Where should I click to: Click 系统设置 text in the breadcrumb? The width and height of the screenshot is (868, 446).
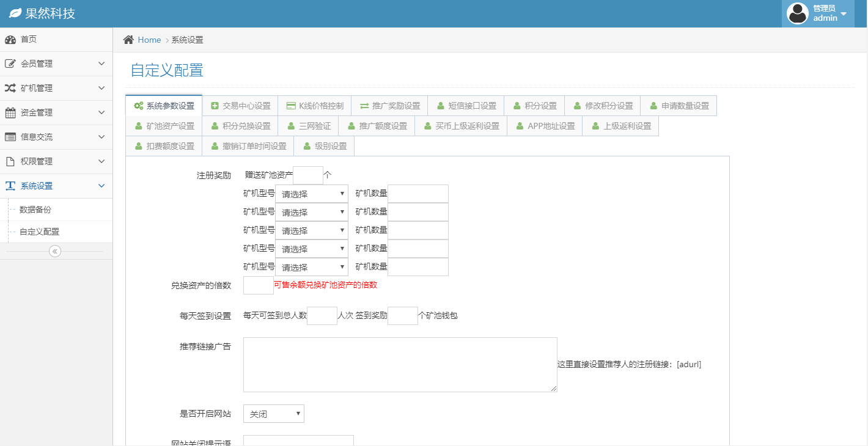point(187,40)
